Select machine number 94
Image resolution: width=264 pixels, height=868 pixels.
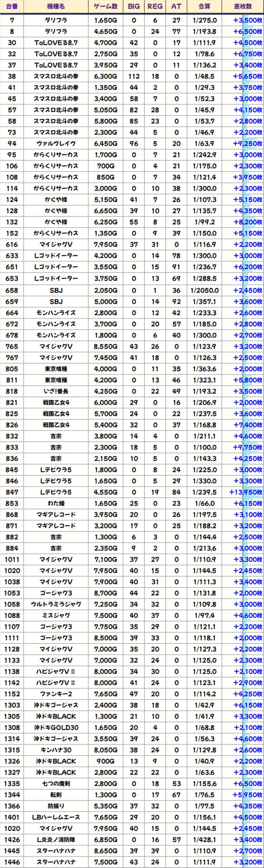click(12, 143)
